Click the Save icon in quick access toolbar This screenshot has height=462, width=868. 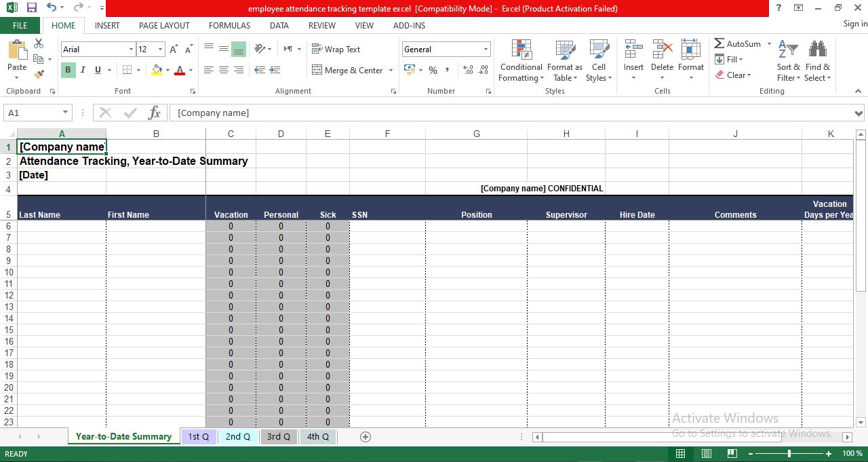[x=32, y=8]
